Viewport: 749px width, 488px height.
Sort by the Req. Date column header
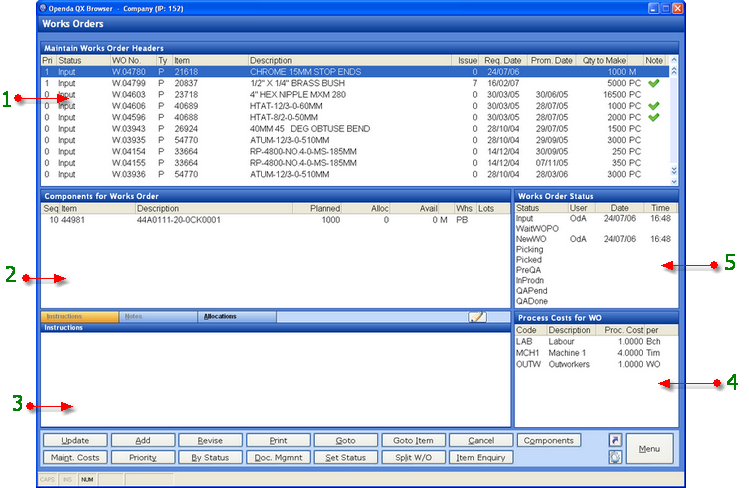tap(503, 61)
